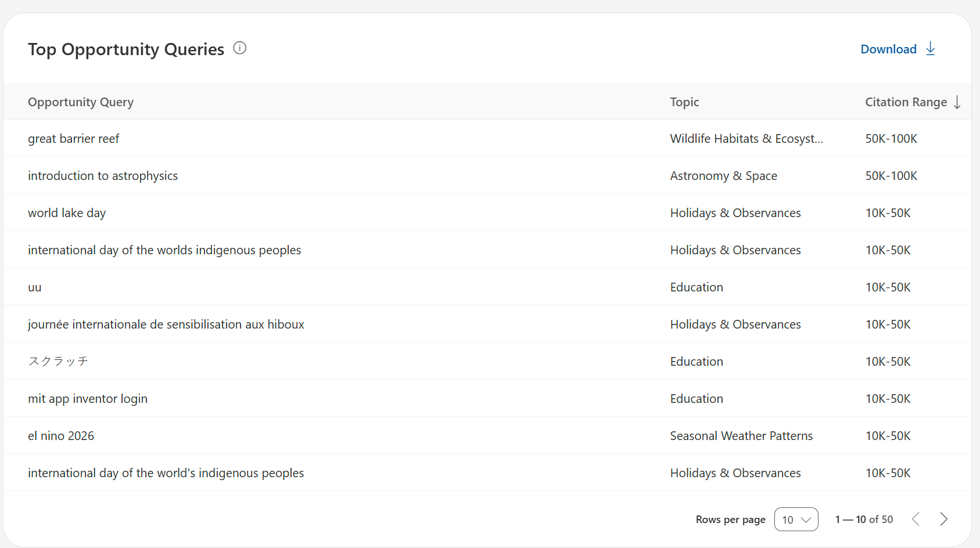
Task: Click the '1 — 10 of 50' pagination text
Action: (864, 520)
